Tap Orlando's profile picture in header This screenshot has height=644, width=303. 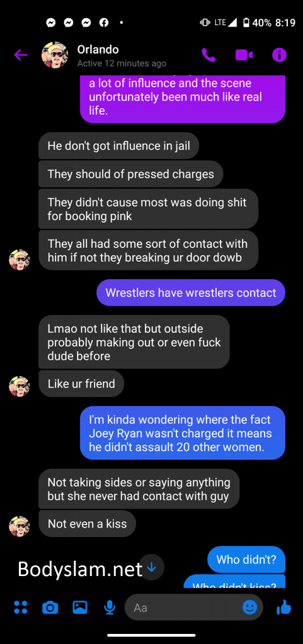(54, 55)
